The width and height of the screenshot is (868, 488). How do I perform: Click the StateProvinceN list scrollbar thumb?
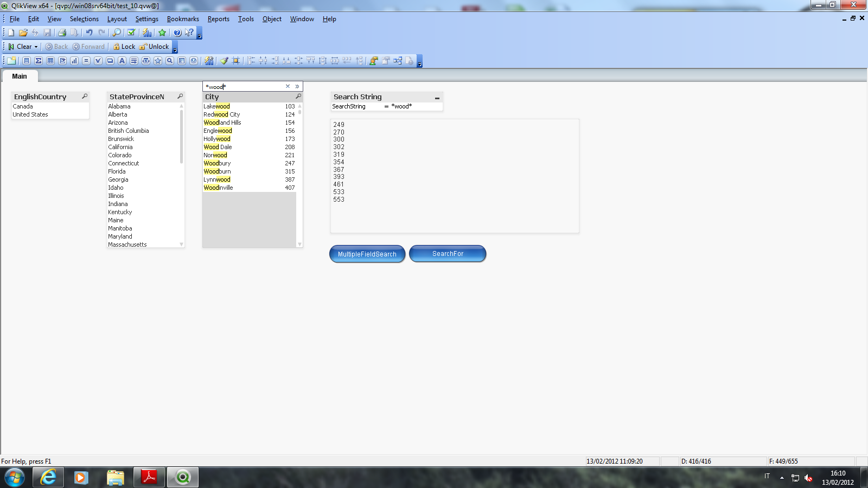pyautogui.click(x=181, y=136)
